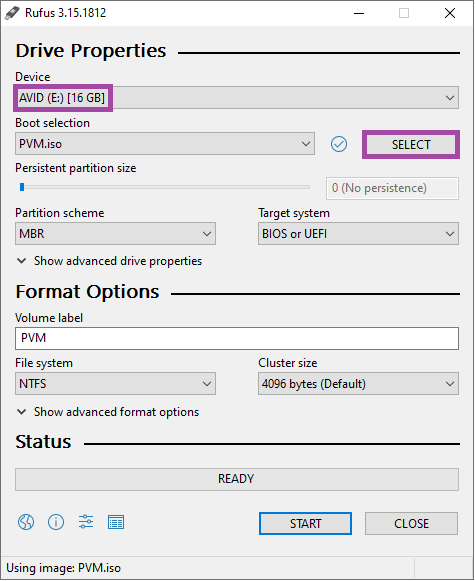
Task: Open the Cluster size dropdown
Action: (358, 384)
